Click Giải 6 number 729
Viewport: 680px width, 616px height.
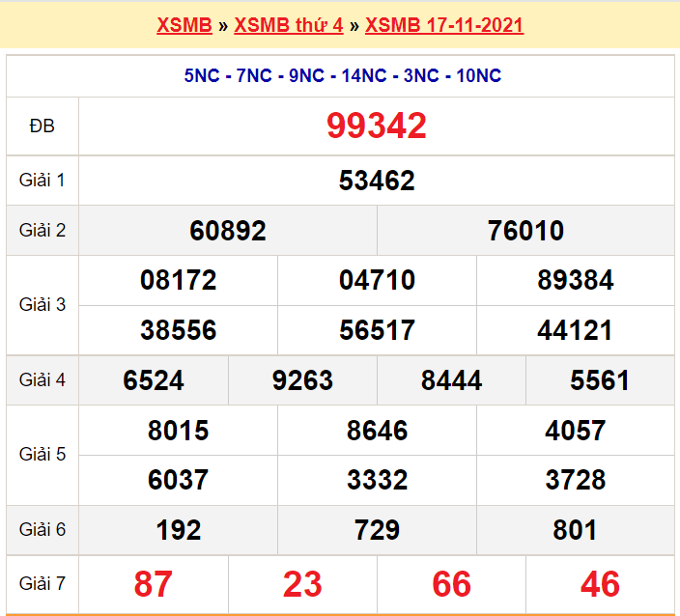coord(377,530)
